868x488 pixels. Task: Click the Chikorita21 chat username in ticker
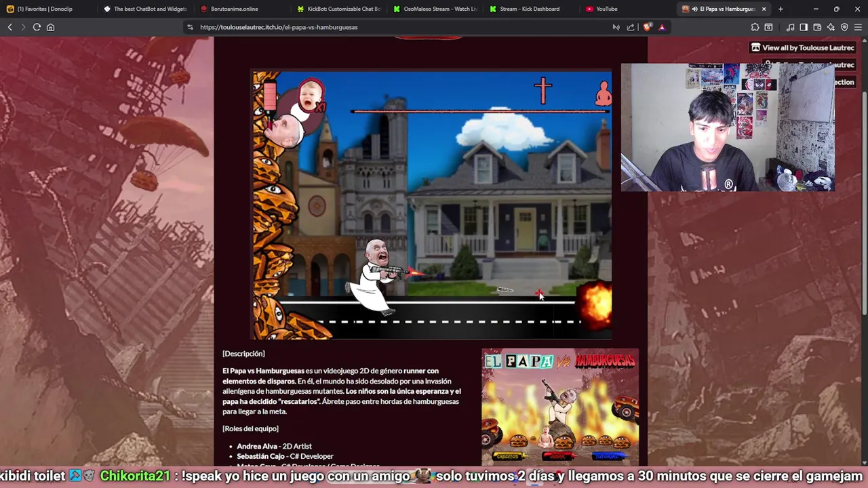tap(135, 476)
